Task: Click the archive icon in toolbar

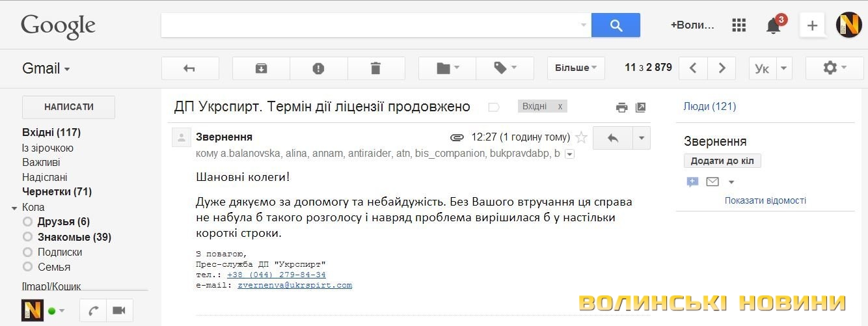Action: [x=261, y=68]
